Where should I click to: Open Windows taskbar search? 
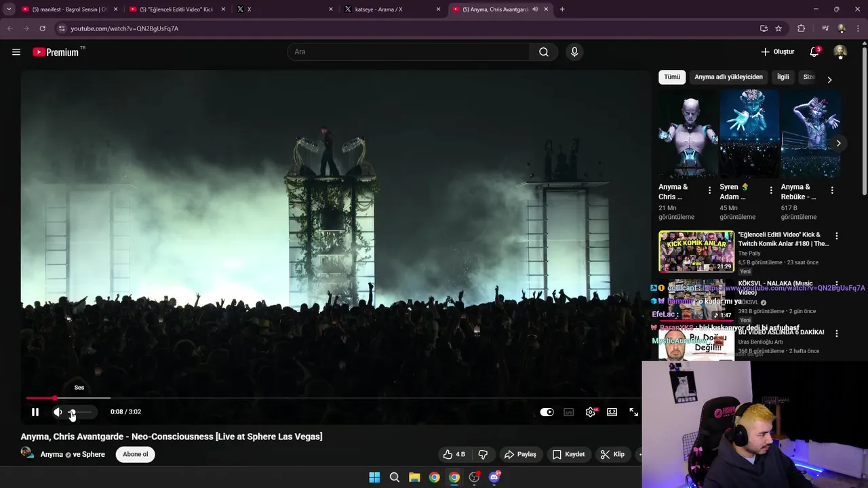point(394,477)
